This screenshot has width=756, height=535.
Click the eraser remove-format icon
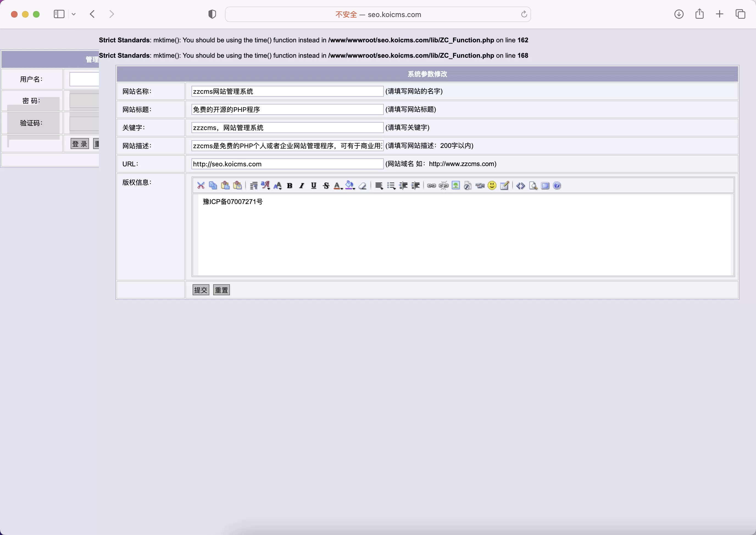point(363,186)
